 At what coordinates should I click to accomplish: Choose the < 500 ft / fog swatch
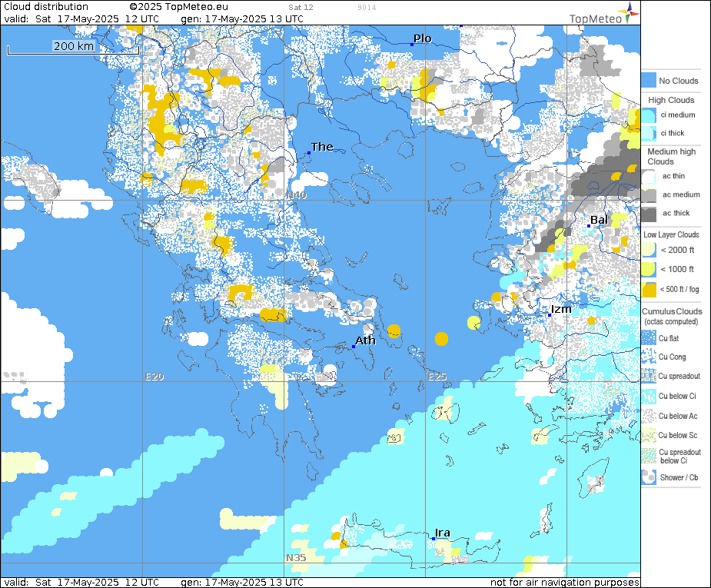[649, 289]
